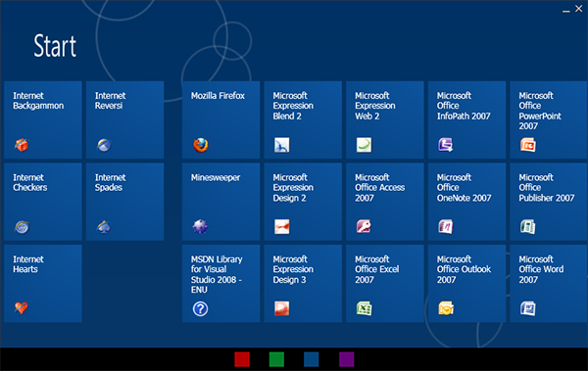Screen dimensions: 588x371
Task: Select the blue theme color swatch
Action: tap(312, 359)
